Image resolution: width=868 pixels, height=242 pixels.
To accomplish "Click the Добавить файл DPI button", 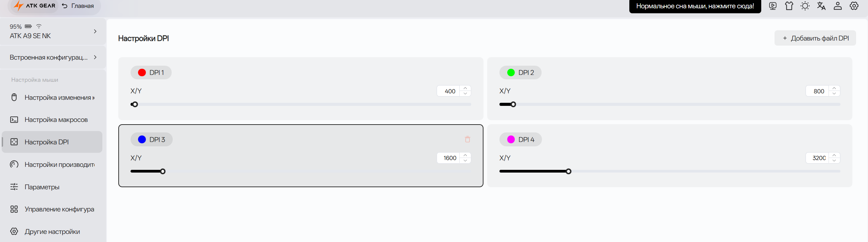I will click(x=815, y=38).
